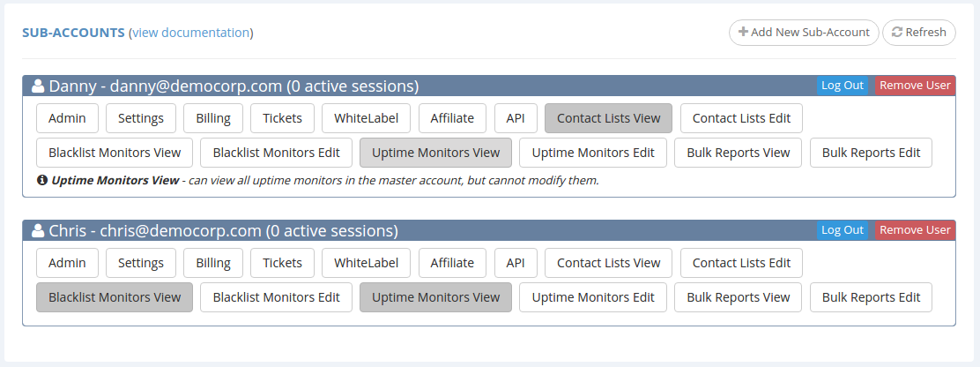
Task: Log out Chris's sessions
Action: pos(842,230)
